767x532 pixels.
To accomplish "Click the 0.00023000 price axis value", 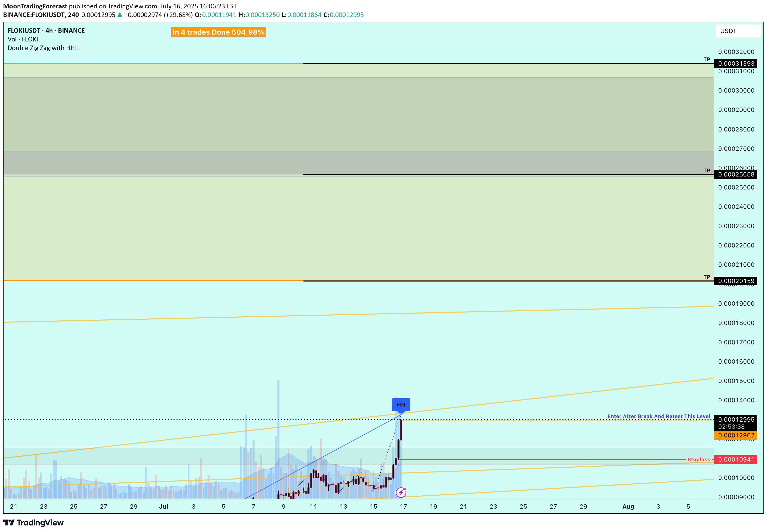I will [736, 226].
